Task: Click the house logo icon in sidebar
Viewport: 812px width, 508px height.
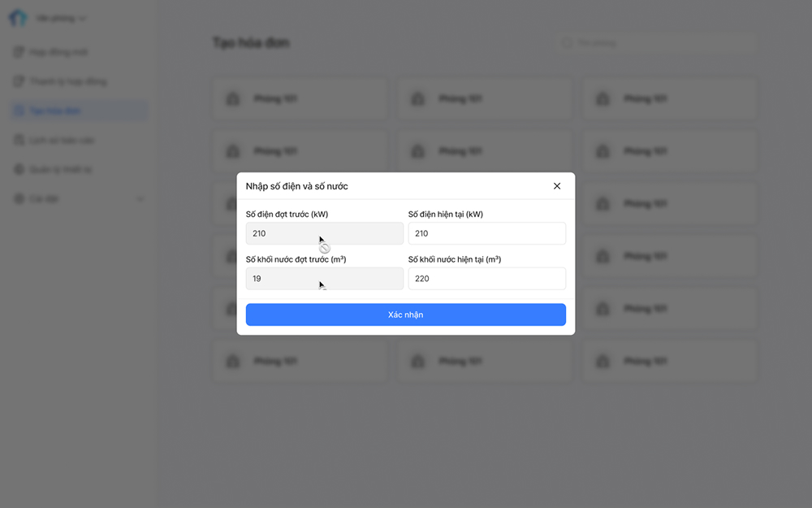Action: point(18,18)
